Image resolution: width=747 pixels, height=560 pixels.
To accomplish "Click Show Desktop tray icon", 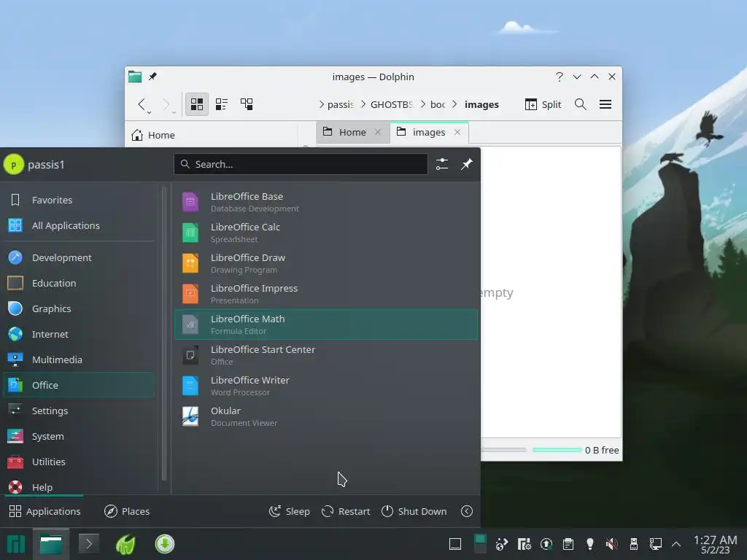I will [455, 544].
